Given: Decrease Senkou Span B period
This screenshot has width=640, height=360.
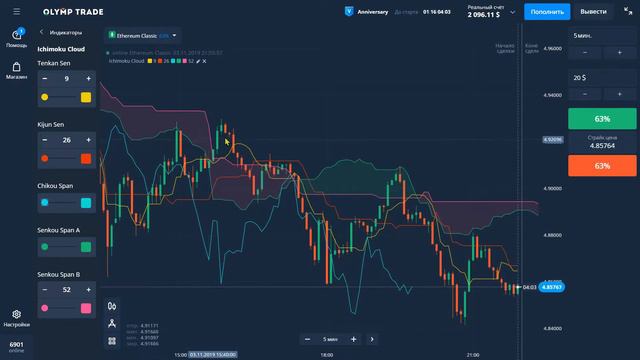Looking at the screenshot, I should pos(45,290).
